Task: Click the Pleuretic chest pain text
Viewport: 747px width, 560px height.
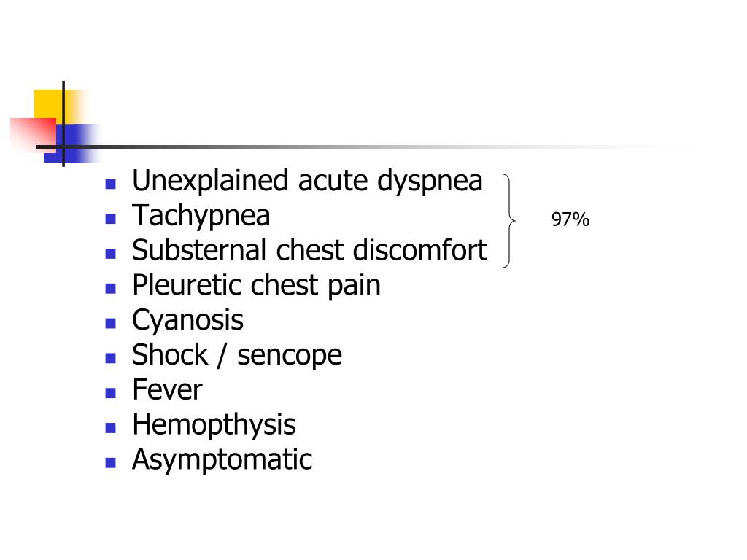Action: point(256,286)
